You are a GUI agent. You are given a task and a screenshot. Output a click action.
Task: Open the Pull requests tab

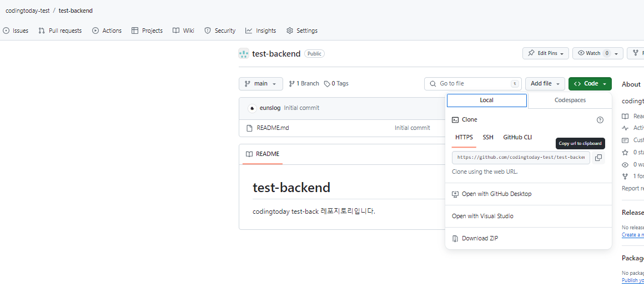60,31
